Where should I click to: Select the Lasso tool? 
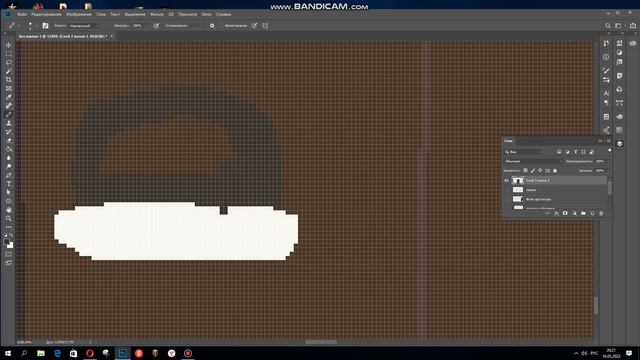coord(9,62)
